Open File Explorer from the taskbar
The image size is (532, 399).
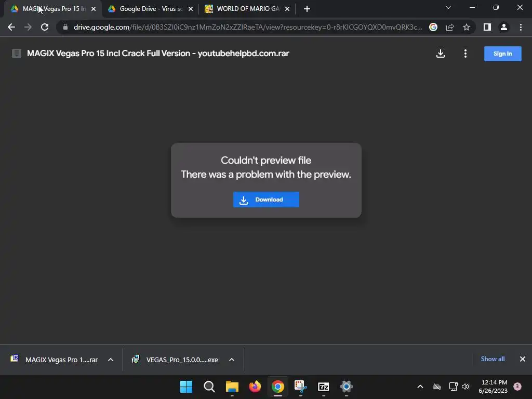[x=232, y=387]
